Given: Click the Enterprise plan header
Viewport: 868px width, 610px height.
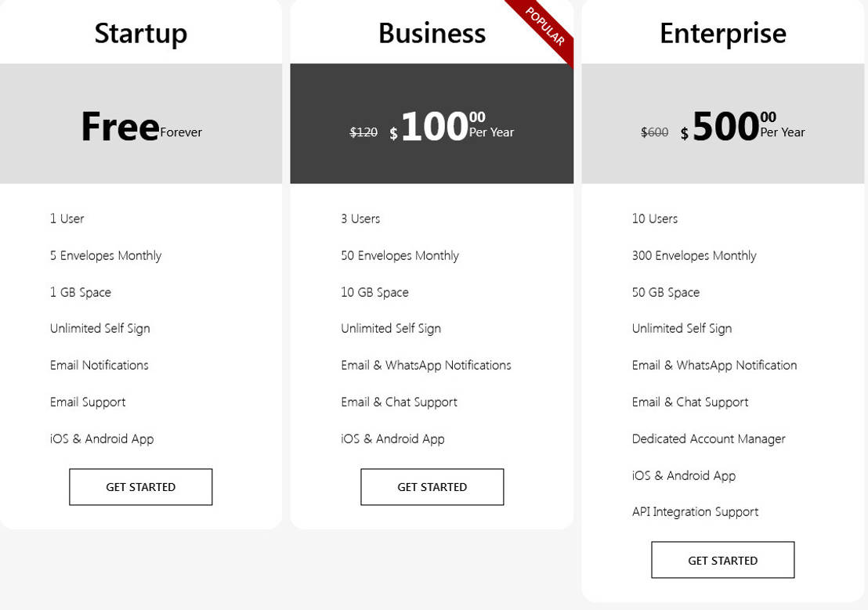Looking at the screenshot, I should tap(722, 33).
